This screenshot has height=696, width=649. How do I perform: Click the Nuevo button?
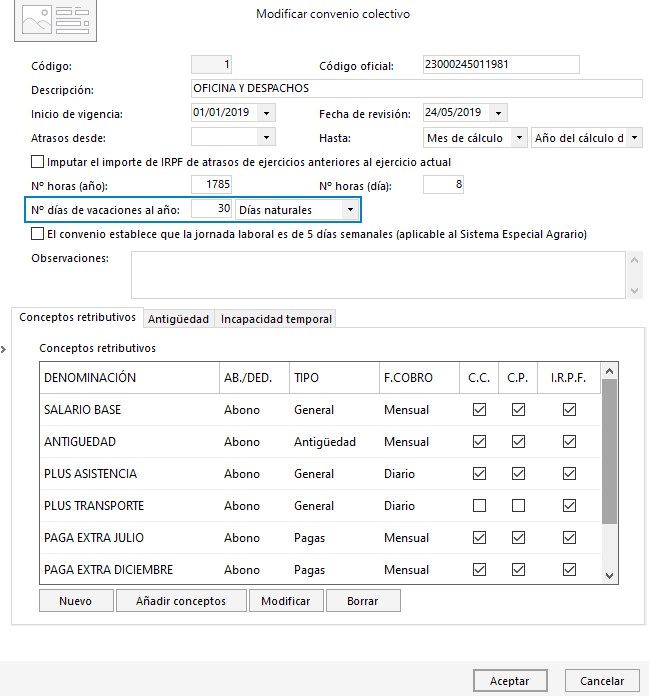point(75,601)
